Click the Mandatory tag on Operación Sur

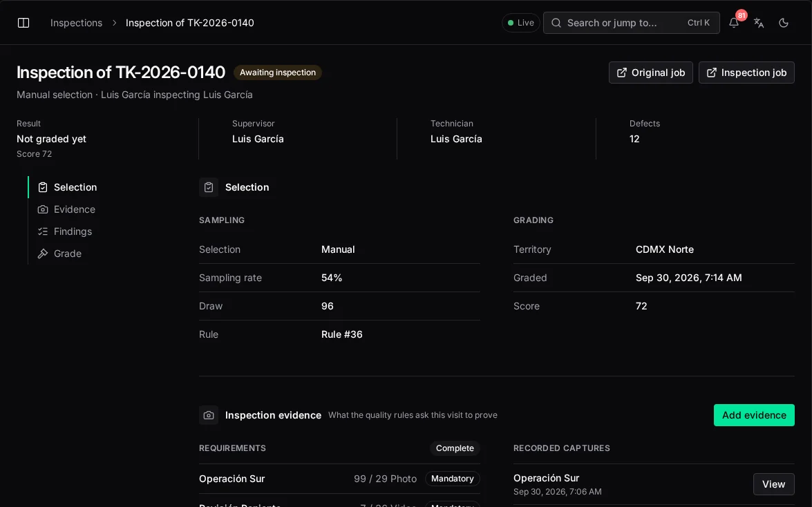point(452,479)
